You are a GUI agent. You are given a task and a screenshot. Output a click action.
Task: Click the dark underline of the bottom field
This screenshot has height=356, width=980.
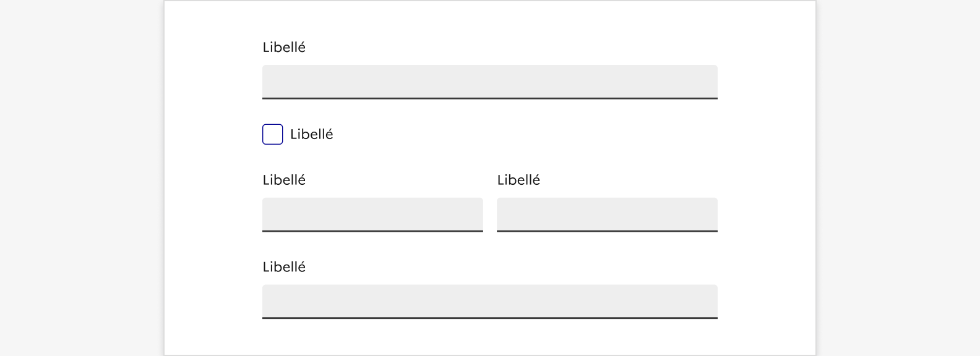pyautogui.click(x=489, y=318)
